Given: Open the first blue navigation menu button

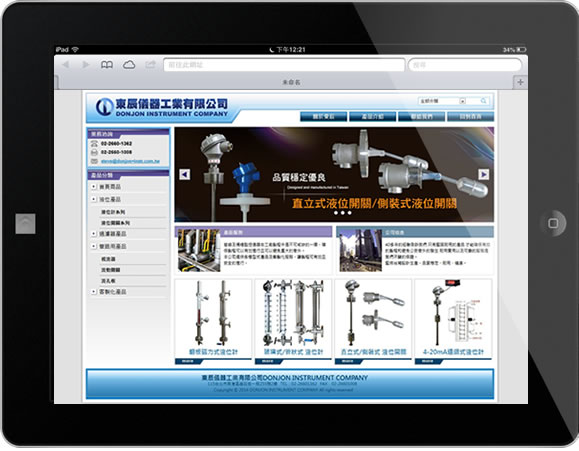Looking at the screenshot, I should pyautogui.click(x=323, y=117).
